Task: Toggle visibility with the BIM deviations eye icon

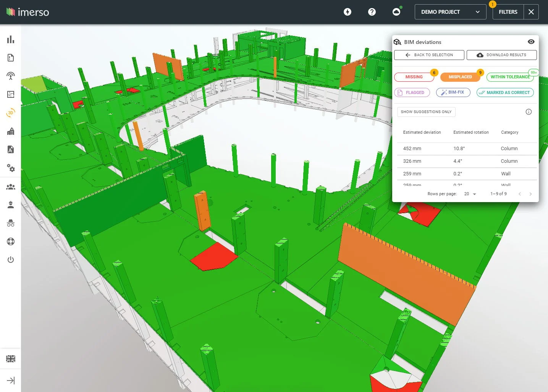Action: point(531,42)
